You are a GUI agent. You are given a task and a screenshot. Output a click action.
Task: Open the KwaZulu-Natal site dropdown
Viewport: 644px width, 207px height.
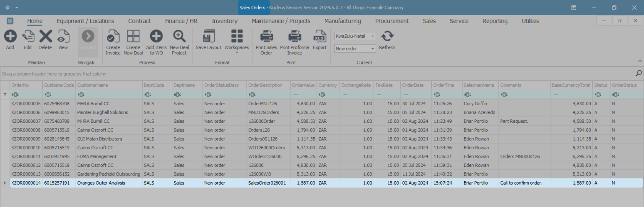coord(372,36)
